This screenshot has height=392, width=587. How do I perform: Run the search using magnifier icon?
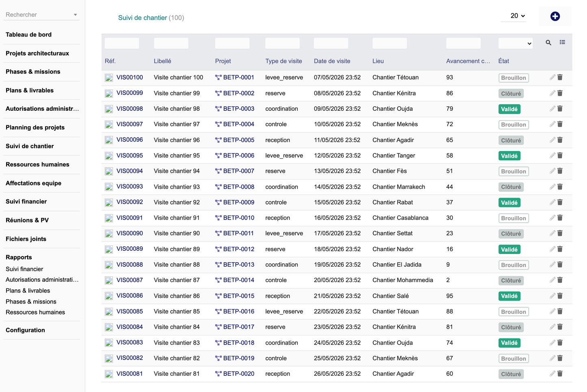[x=548, y=43]
